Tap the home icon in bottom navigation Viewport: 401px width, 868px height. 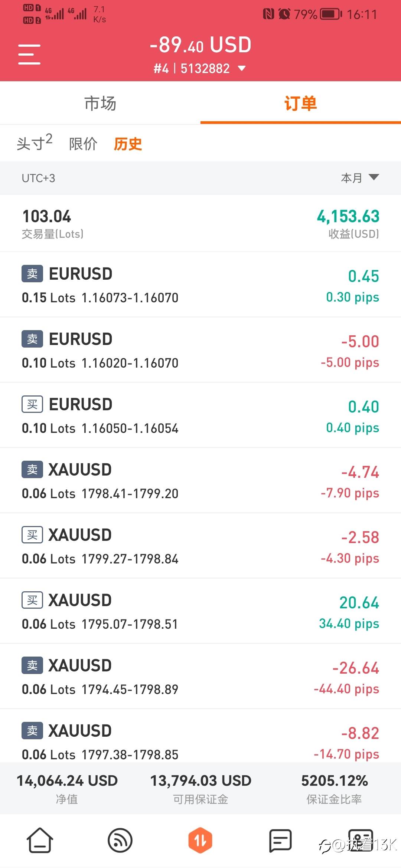coord(40,840)
